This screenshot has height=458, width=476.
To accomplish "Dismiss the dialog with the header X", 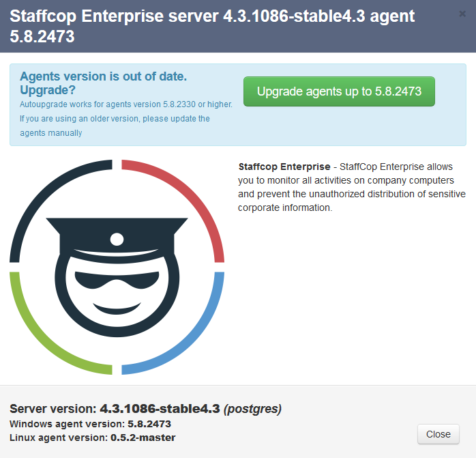I will pos(463,14).
